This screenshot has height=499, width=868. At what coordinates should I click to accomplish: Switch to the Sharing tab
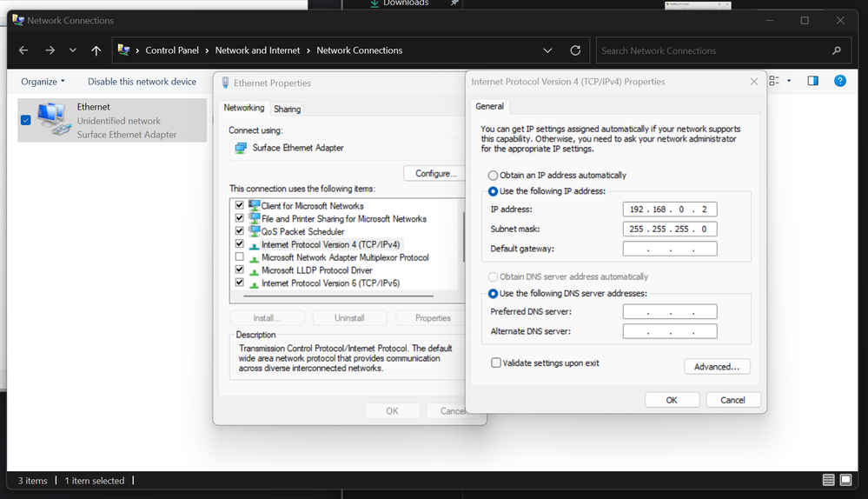(x=287, y=109)
